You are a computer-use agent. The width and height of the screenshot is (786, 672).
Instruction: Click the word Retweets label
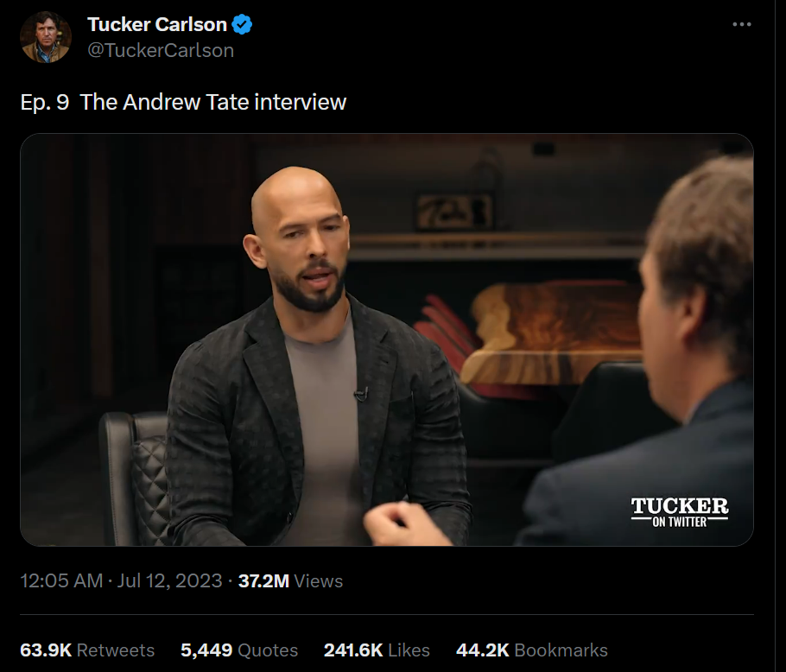click(115, 650)
